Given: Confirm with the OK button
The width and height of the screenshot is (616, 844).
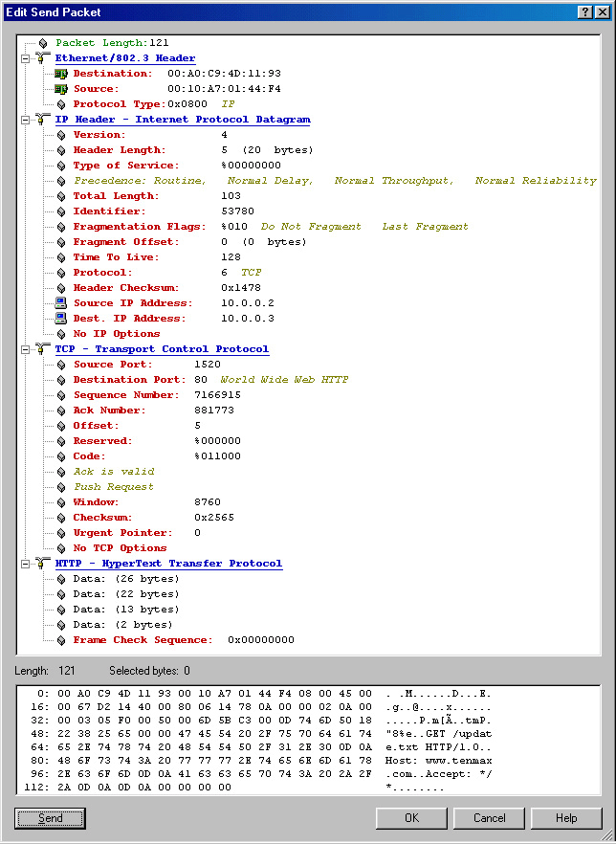Looking at the screenshot, I should tap(411, 818).
